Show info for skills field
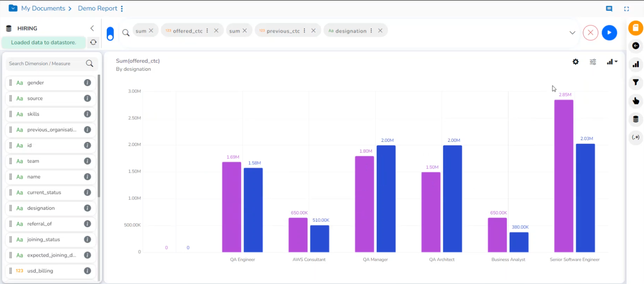 88,114
